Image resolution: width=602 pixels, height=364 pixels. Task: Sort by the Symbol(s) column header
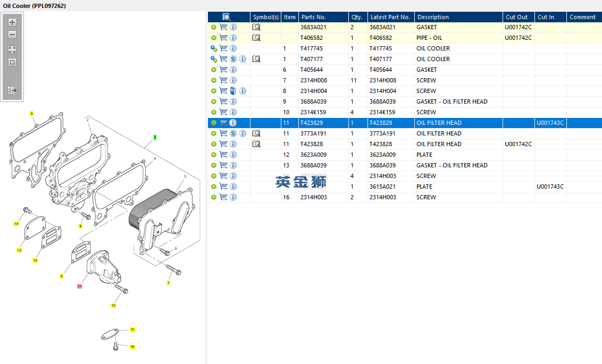pyautogui.click(x=266, y=17)
